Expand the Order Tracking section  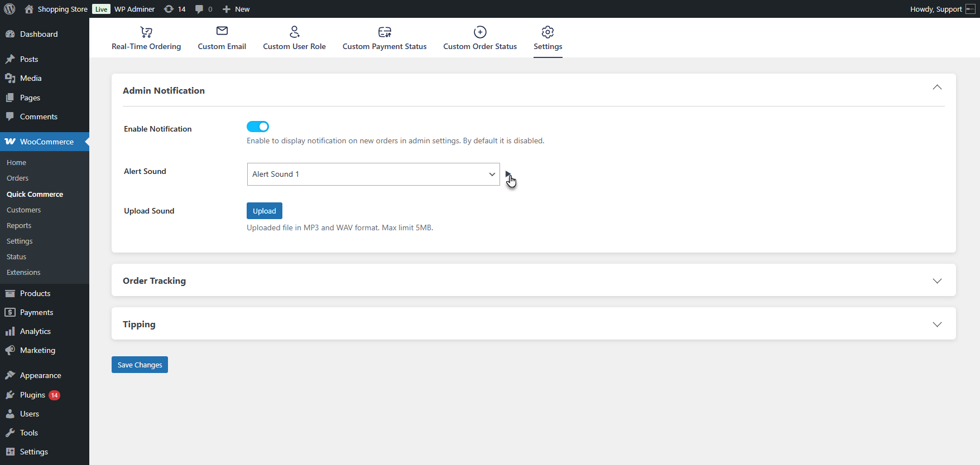point(937,281)
